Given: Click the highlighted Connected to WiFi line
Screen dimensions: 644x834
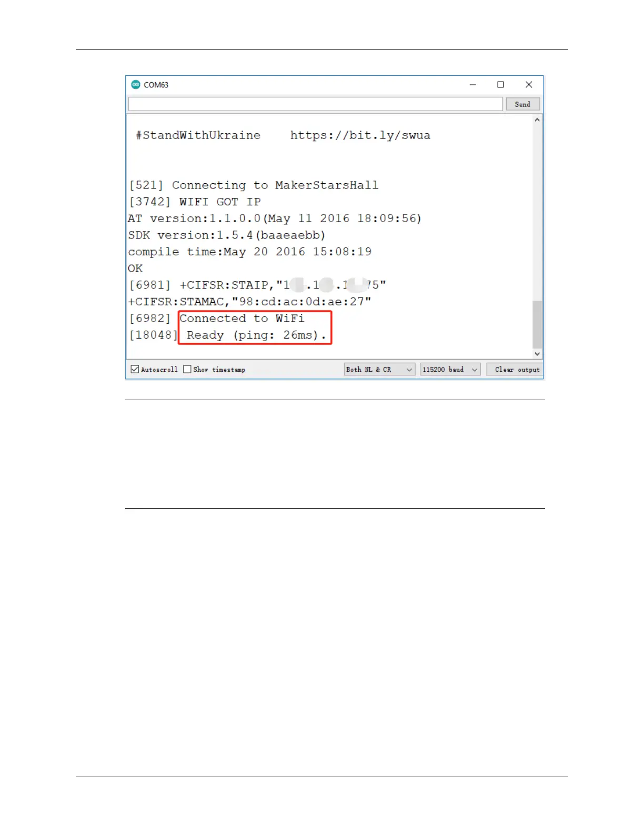Looking at the screenshot, I should [x=242, y=318].
